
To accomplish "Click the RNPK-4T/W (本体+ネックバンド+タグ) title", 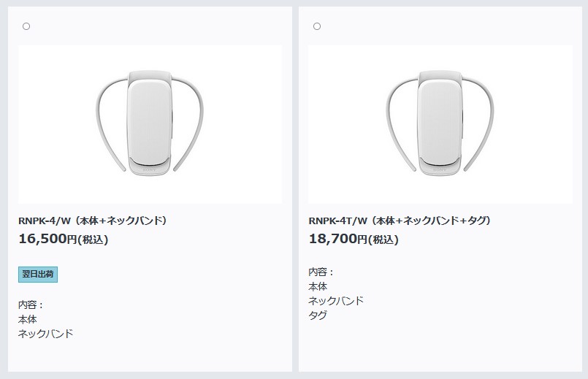I will click(x=400, y=221).
